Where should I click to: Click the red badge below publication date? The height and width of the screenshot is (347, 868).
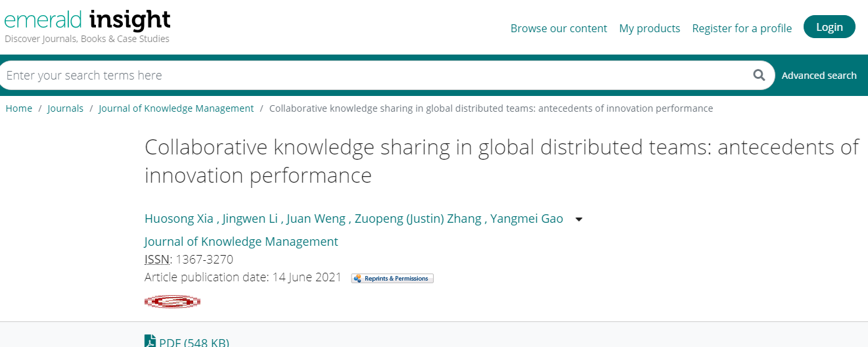[x=172, y=302]
